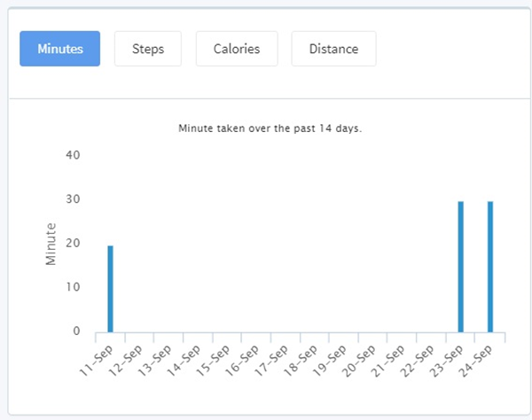Click the 17-Sep axis label
The image size is (532, 420).
tap(271, 361)
